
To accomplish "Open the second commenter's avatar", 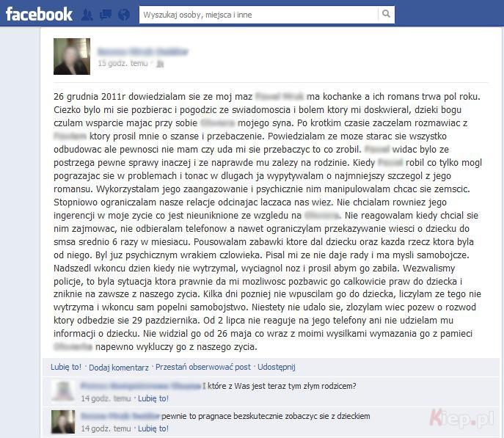I will click(63, 422).
